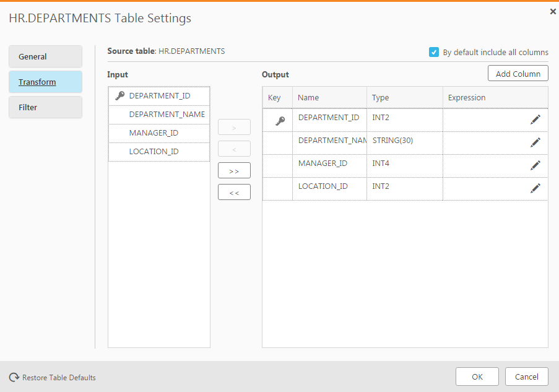The height and width of the screenshot is (392, 559).
Task: Click the Restore Table Defaults circular arrow icon
Action: [x=14, y=377]
